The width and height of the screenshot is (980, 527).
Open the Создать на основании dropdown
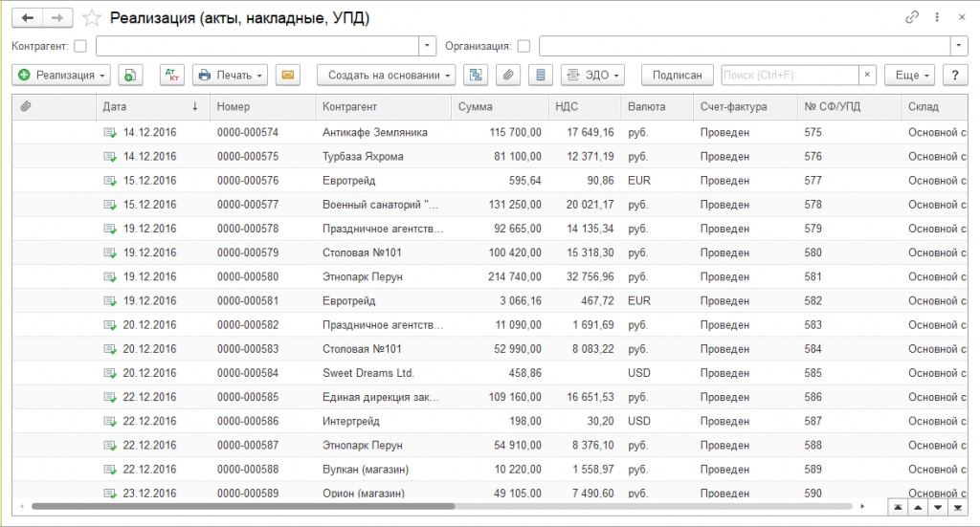pos(386,75)
